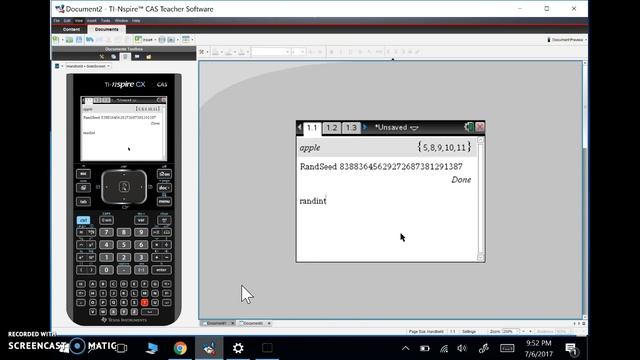Open the Tools menu
The height and width of the screenshot is (360, 640).
click(105, 20)
